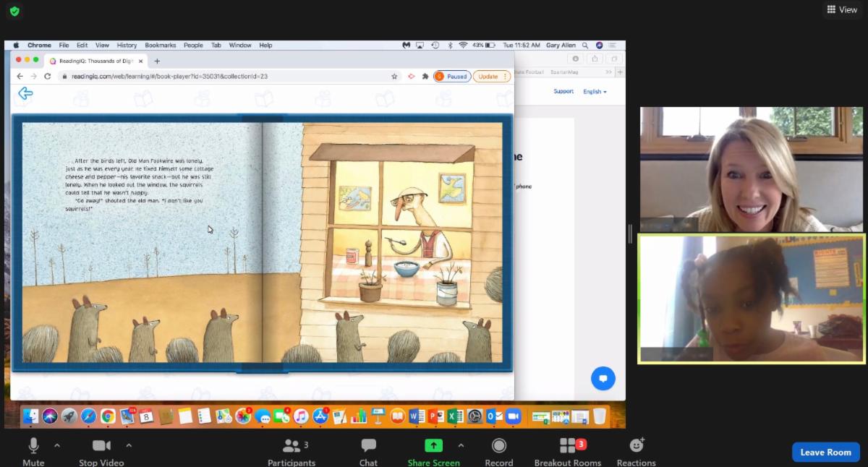Click the Support link

(x=563, y=92)
